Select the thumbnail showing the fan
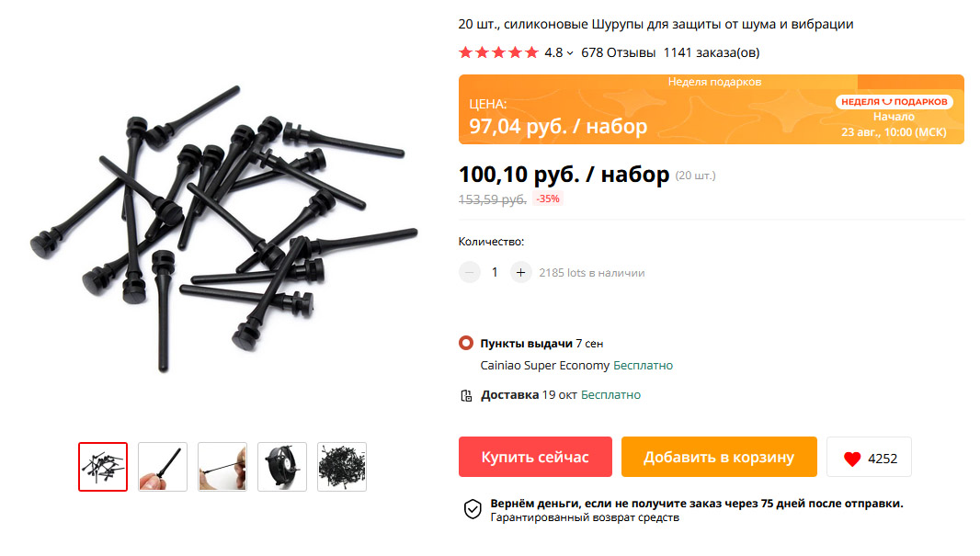 coord(282,467)
